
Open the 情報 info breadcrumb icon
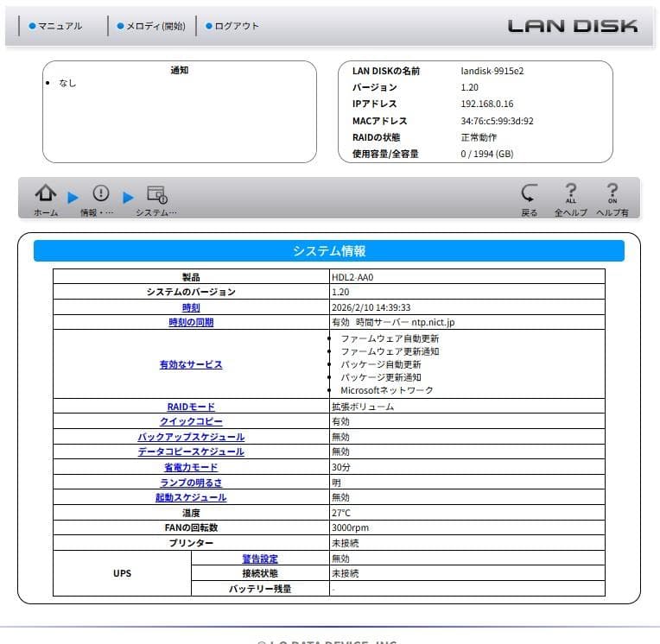click(x=100, y=193)
